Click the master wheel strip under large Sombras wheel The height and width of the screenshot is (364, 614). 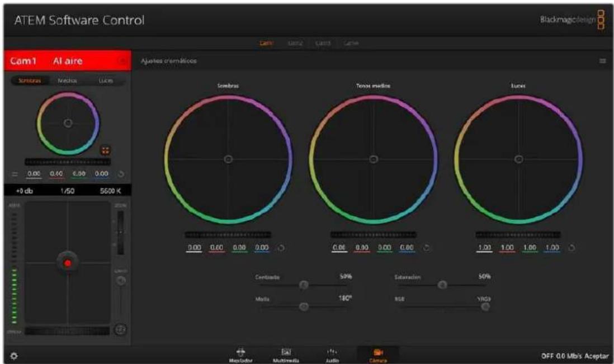click(228, 235)
